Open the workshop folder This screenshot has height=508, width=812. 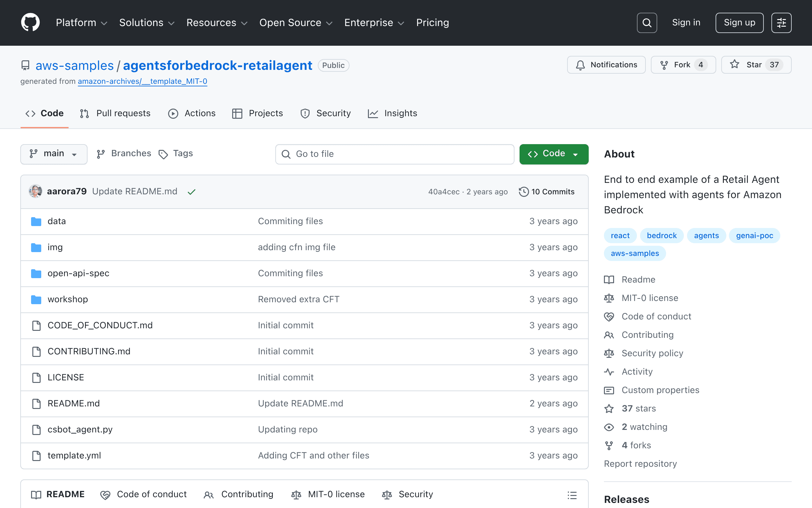tap(68, 299)
